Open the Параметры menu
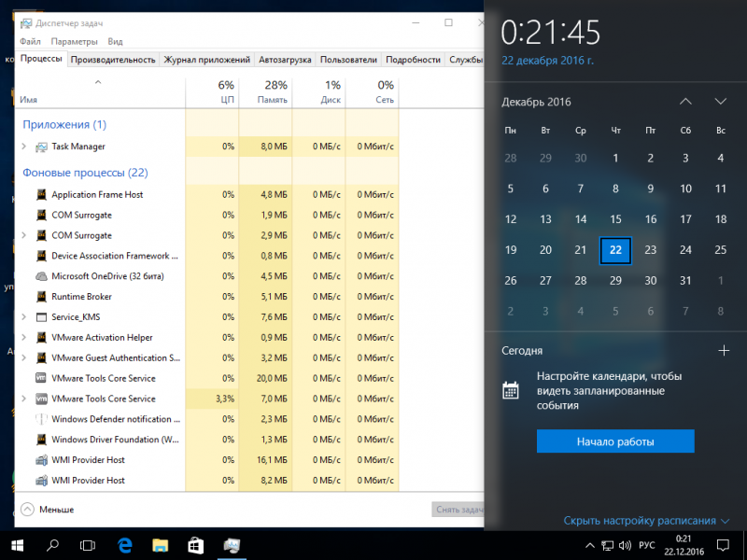Image resolution: width=747 pixels, height=560 pixels. click(x=75, y=41)
